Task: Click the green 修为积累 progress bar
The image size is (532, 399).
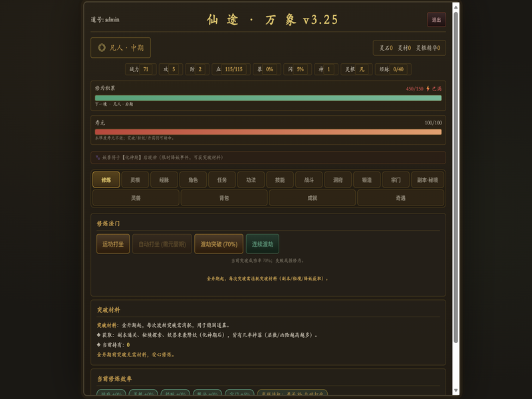Action: click(x=268, y=98)
